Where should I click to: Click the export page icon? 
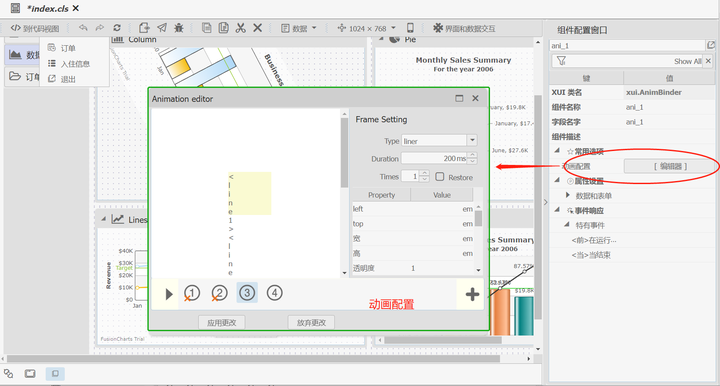(144, 28)
